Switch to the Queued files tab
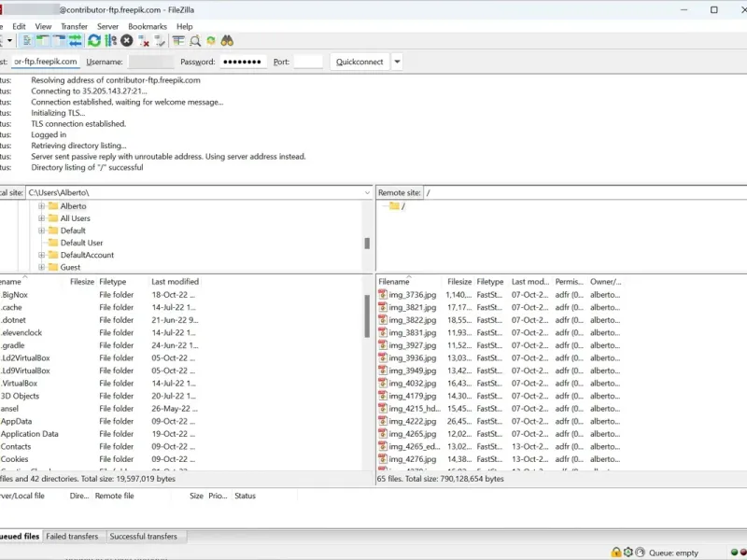 [x=20, y=537]
